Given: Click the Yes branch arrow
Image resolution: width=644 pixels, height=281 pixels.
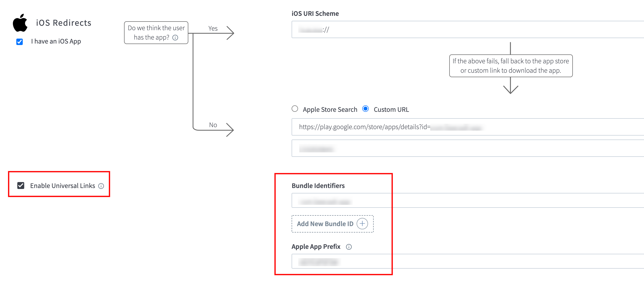Looking at the screenshot, I should pos(230,33).
